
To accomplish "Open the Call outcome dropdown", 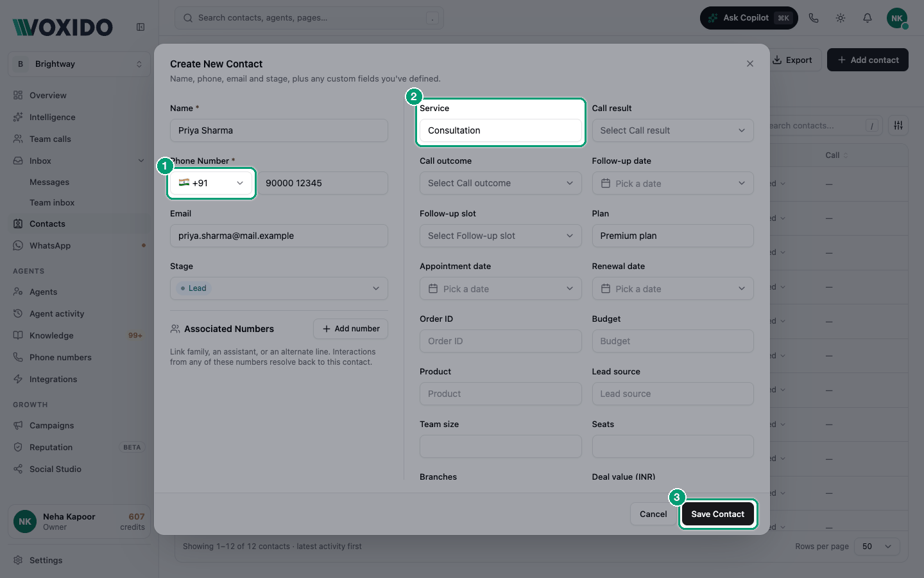I will pyautogui.click(x=501, y=183).
